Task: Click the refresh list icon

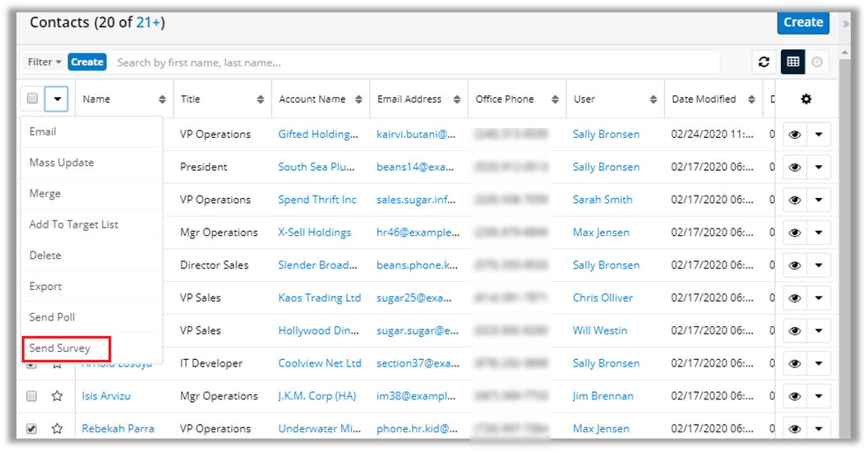Action: pyautogui.click(x=764, y=62)
